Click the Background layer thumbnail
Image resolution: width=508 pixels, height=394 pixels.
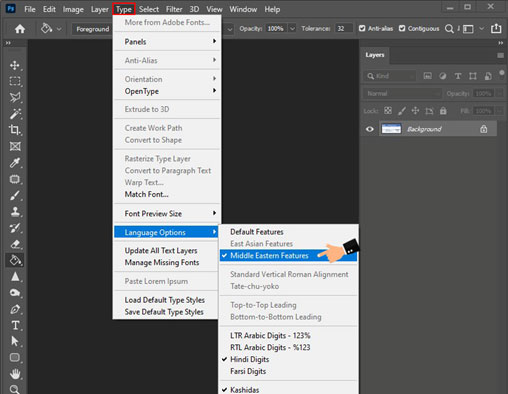tap(391, 129)
